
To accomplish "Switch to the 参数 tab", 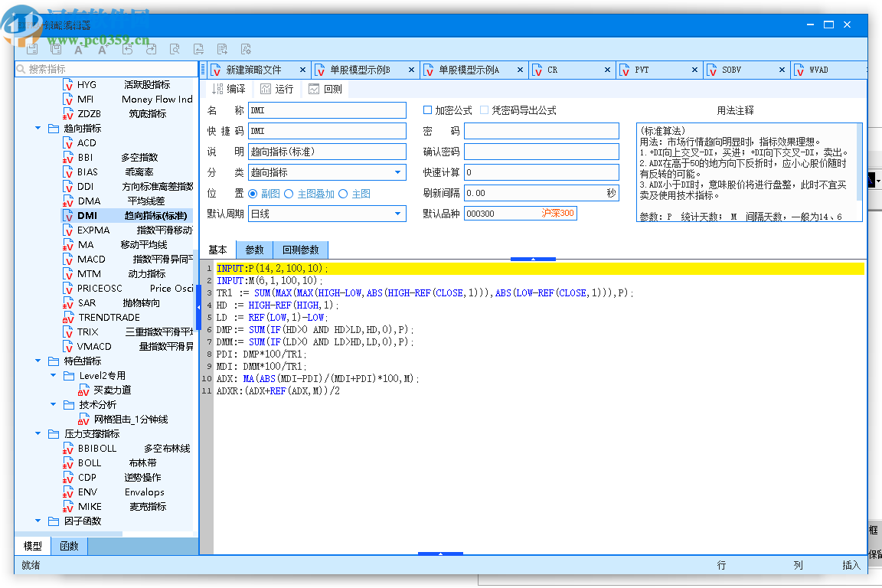I will pyautogui.click(x=254, y=250).
